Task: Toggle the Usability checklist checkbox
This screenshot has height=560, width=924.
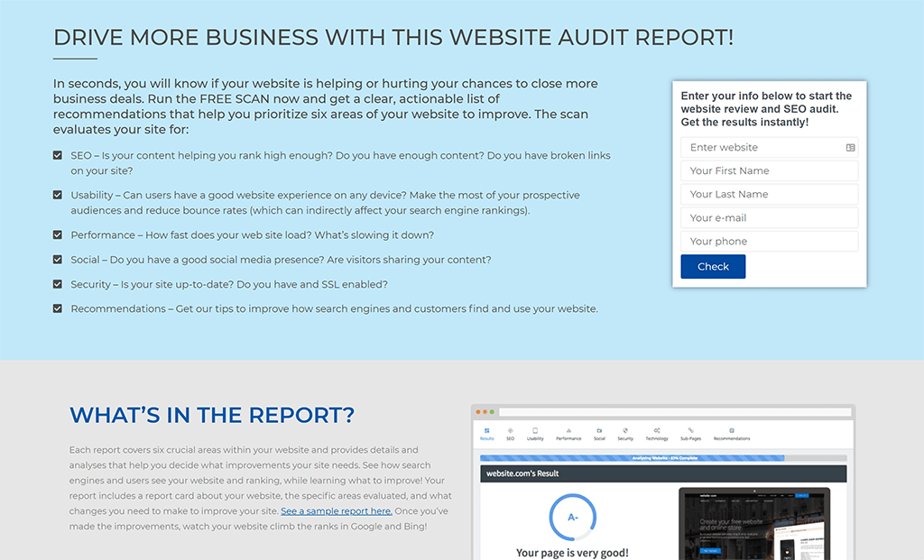Action: click(x=58, y=195)
